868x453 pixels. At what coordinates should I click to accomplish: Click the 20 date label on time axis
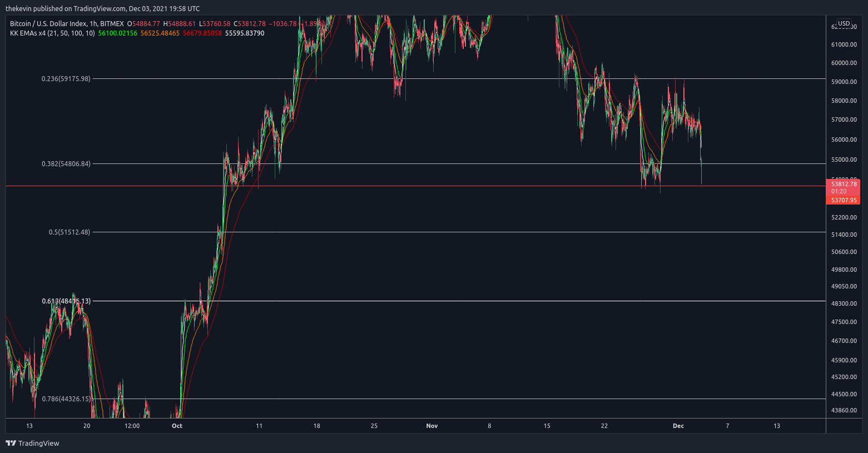[x=87, y=426]
